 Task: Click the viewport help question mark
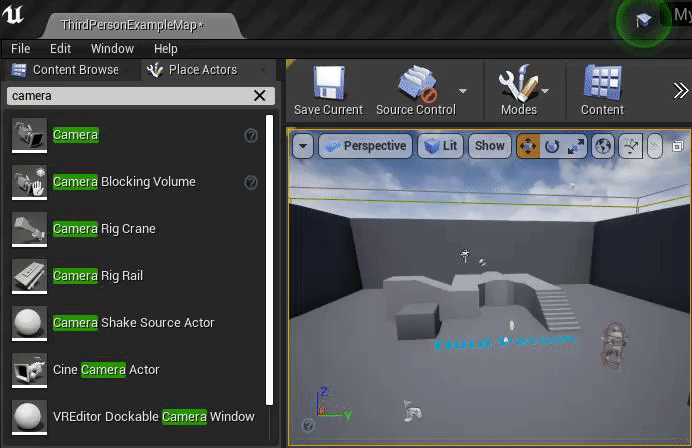click(x=308, y=425)
